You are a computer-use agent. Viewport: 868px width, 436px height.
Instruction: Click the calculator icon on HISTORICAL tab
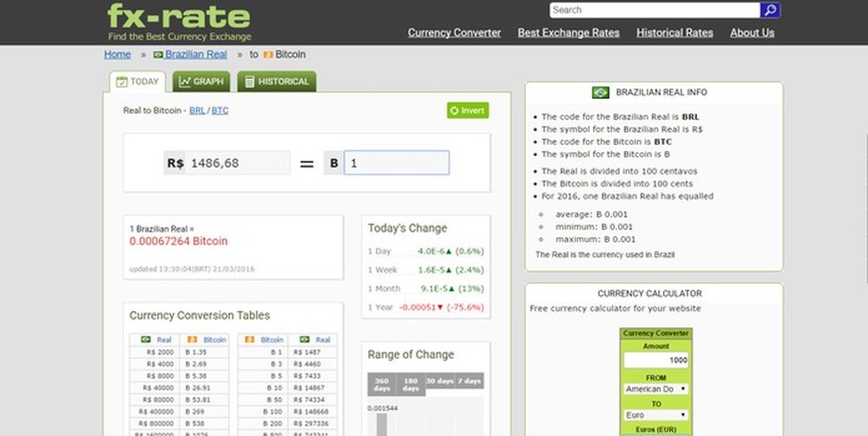tap(250, 82)
